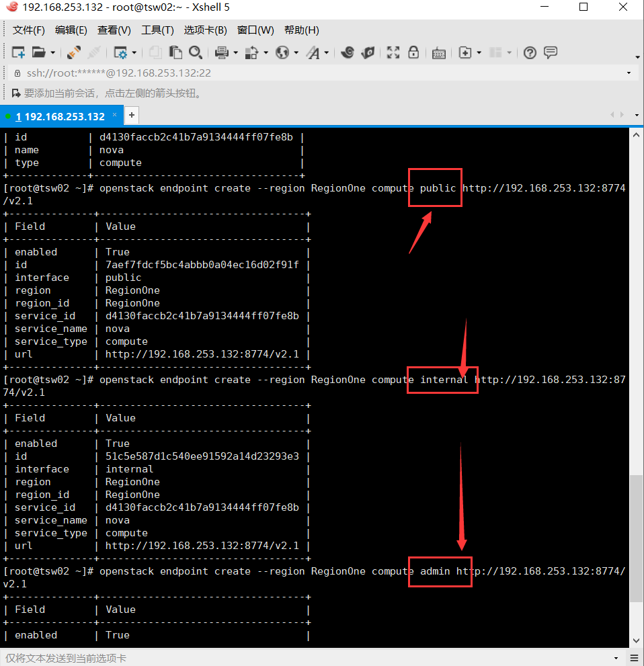
Task: Click the speech bubble feedback icon
Action: (551, 52)
